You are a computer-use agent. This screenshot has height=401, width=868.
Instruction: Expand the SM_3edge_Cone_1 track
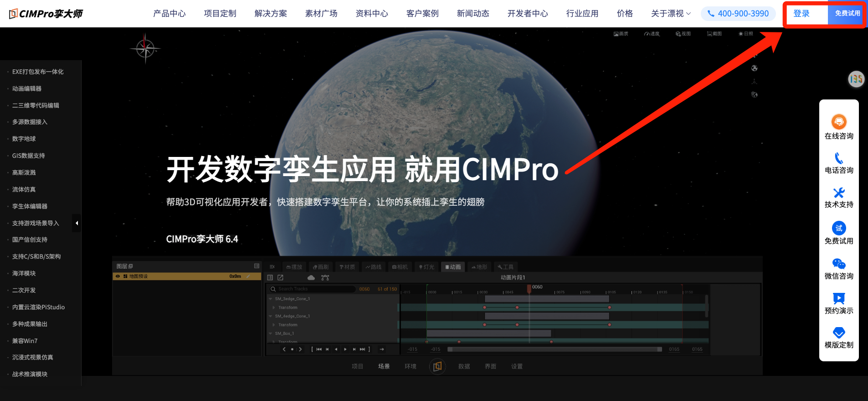pyautogui.click(x=271, y=299)
